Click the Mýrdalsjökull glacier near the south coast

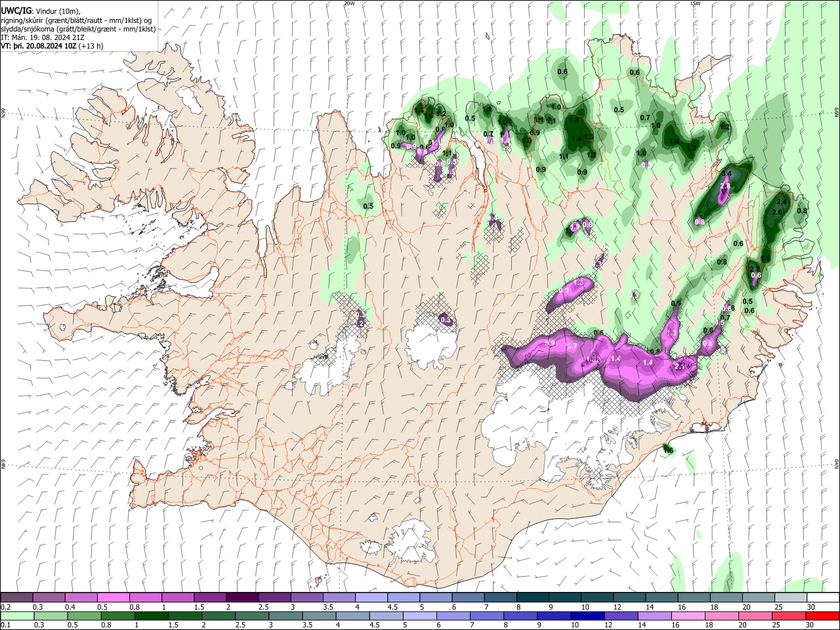(412, 541)
